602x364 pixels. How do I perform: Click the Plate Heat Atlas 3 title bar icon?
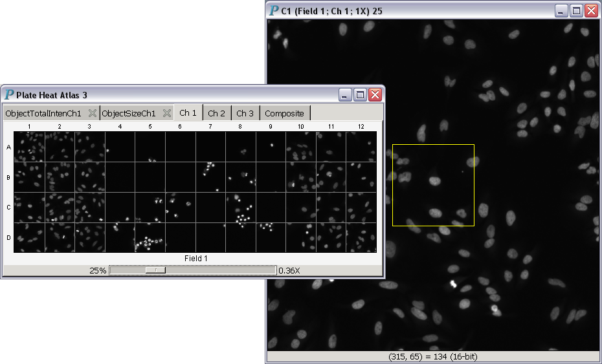coord(9,94)
